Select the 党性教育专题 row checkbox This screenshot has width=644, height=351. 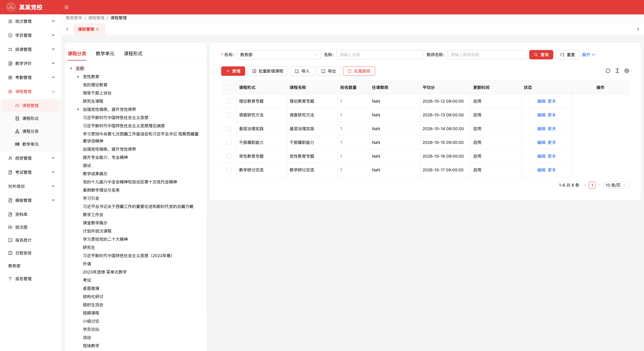point(229,156)
